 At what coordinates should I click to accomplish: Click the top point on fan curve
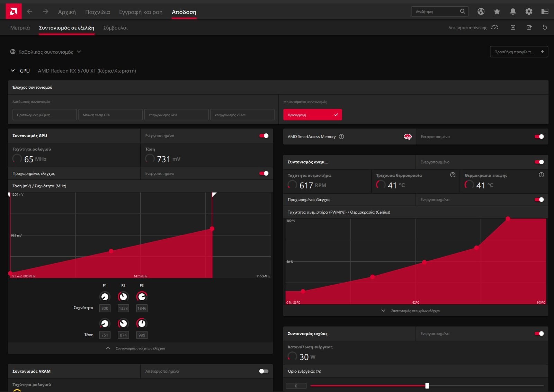point(508,219)
